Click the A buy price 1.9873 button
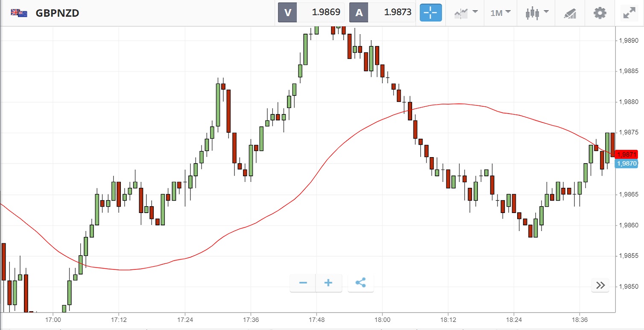The width and height of the screenshot is (644, 330). coord(382,12)
